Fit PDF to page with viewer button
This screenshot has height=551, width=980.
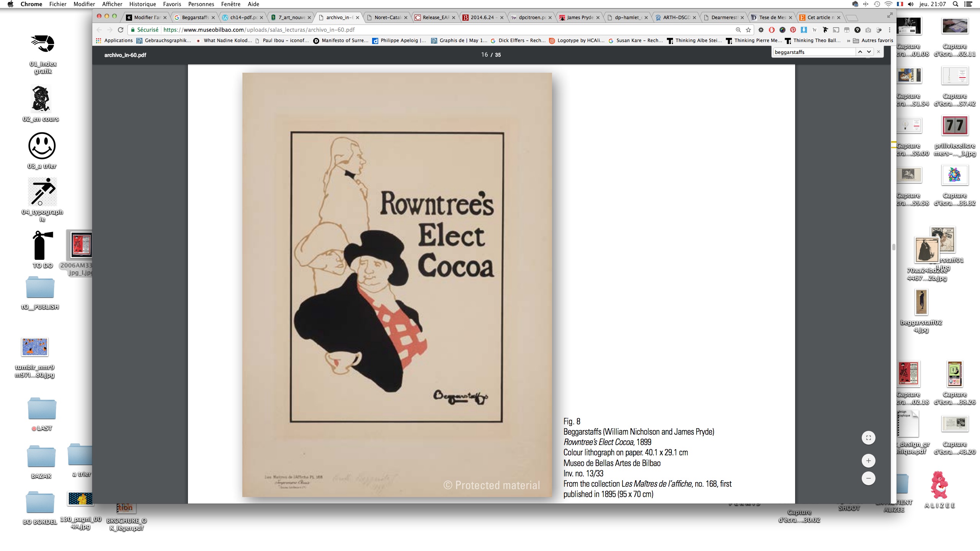868,438
